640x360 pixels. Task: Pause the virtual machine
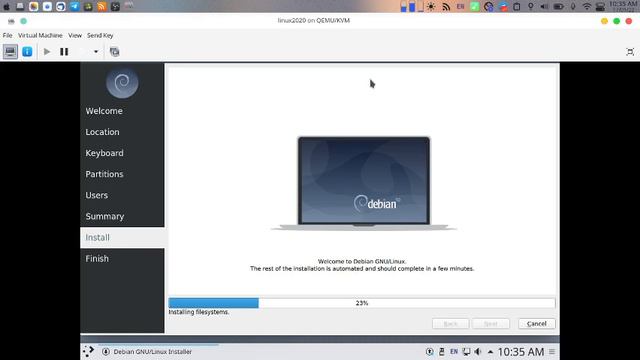click(x=64, y=52)
